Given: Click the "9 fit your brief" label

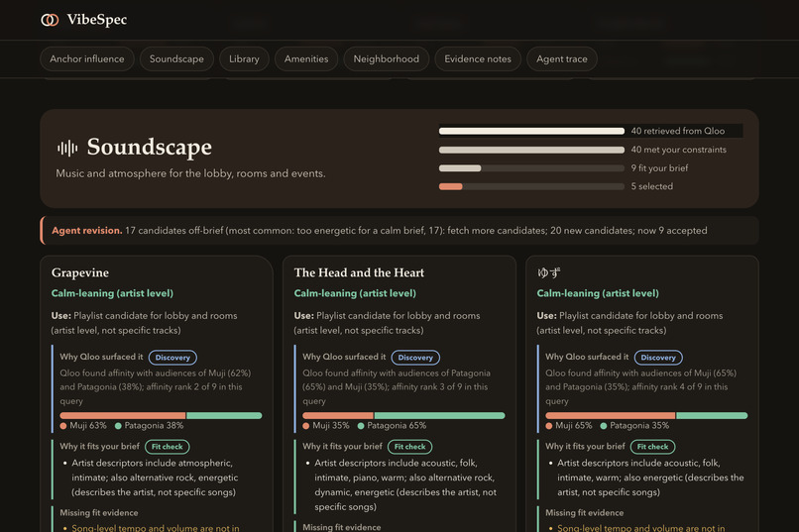Looking at the screenshot, I should click(x=659, y=168).
